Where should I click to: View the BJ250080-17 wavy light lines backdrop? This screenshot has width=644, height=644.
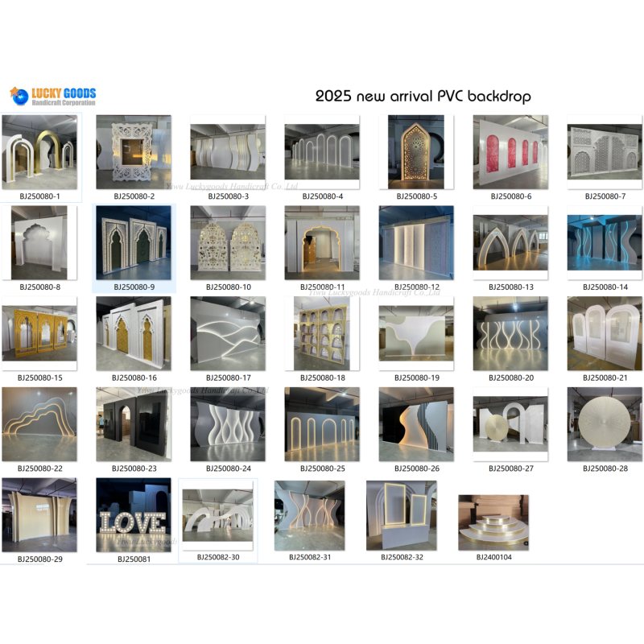pyautogui.click(x=226, y=332)
